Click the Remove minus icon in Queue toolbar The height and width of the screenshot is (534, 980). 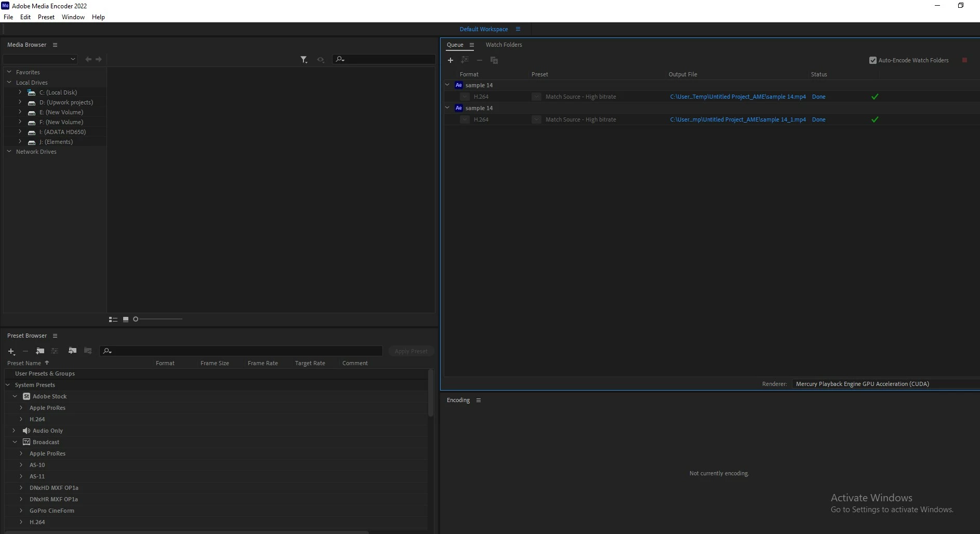pyautogui.click(x=480, y=60)
